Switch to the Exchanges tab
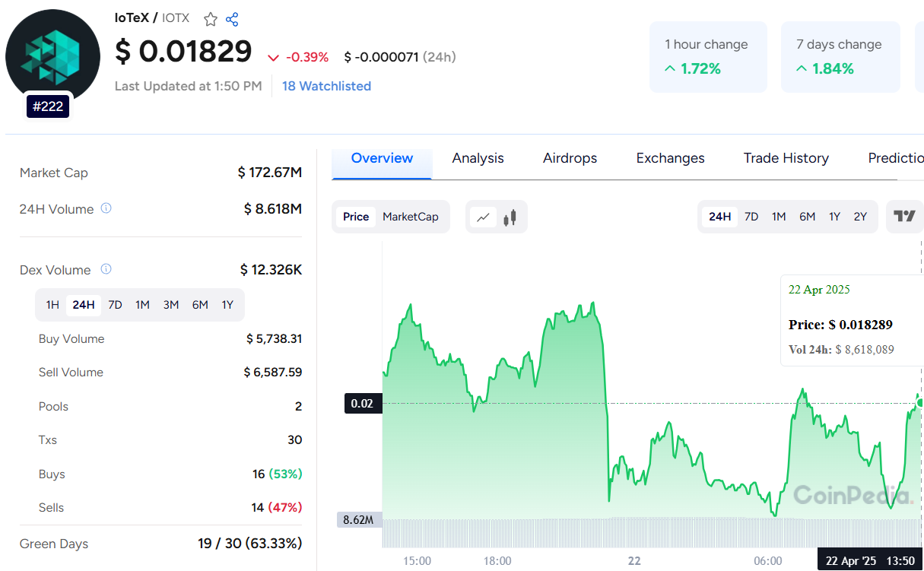Image resolution: width=924 pixels, height=571 pixels. (x=670, y=158)
